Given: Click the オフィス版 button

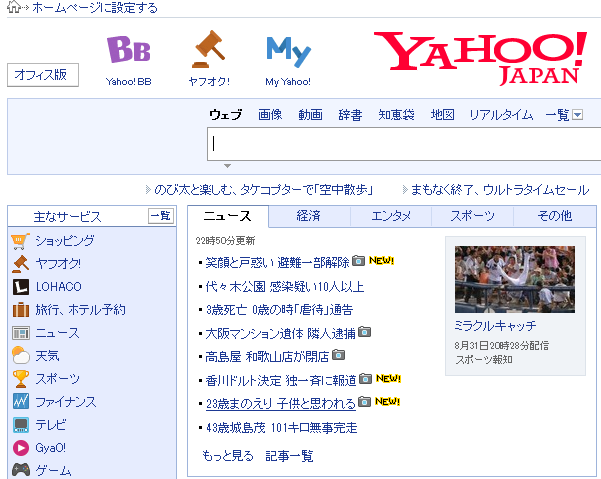Looking at the screenshot, I should coord(43,75).
